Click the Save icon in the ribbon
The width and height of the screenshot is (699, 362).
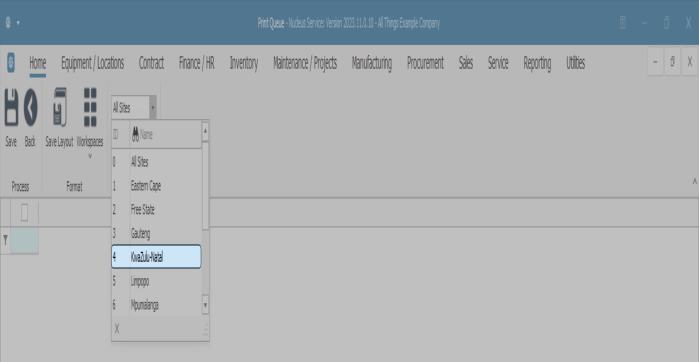coord(11,107)
